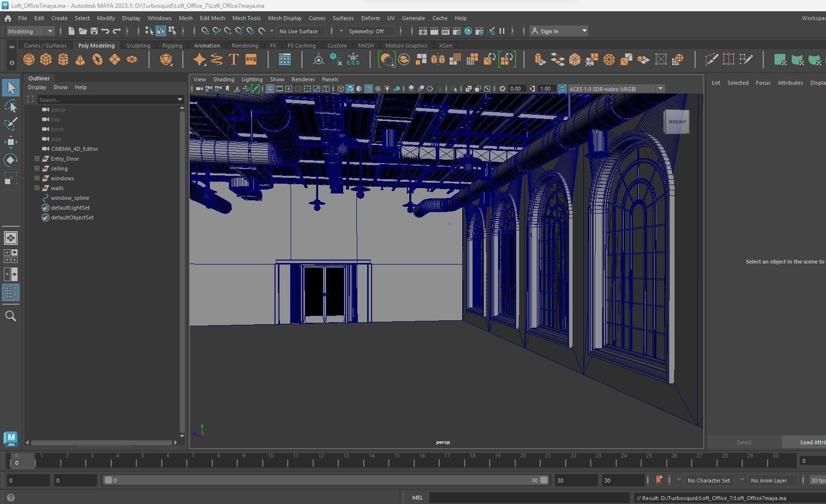Select the Lasso tool in the toolbox

click(x=11, y=106)
